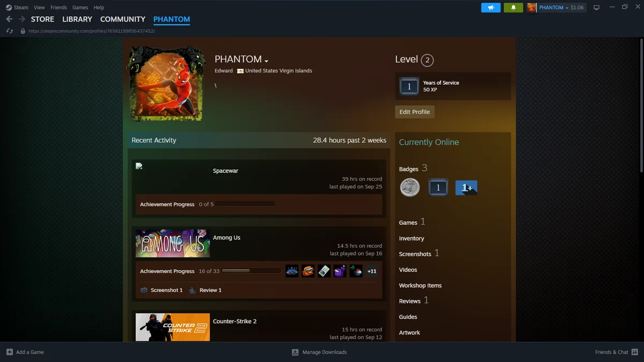Click the purple fourth Among Us achievement icon
The image size is (644, 362).
point(340,271)
